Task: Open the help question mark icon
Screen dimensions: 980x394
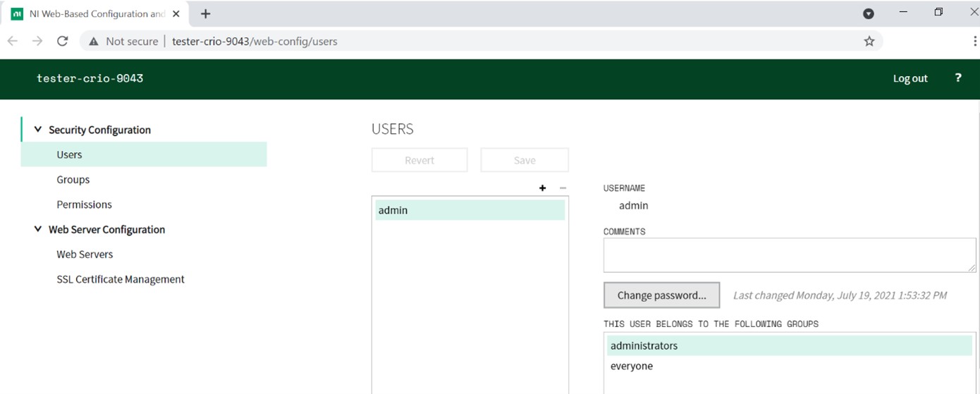Action: click(957, 78)
